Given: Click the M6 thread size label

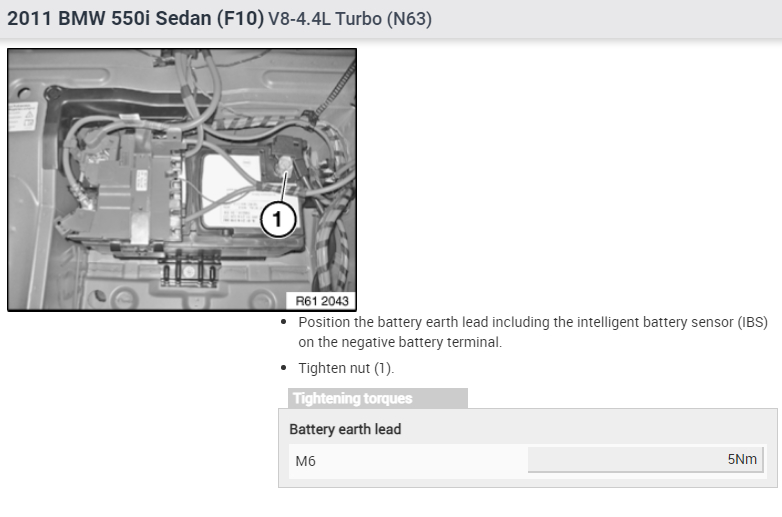Looking at the screenshot, I should [x=305, y=461].
